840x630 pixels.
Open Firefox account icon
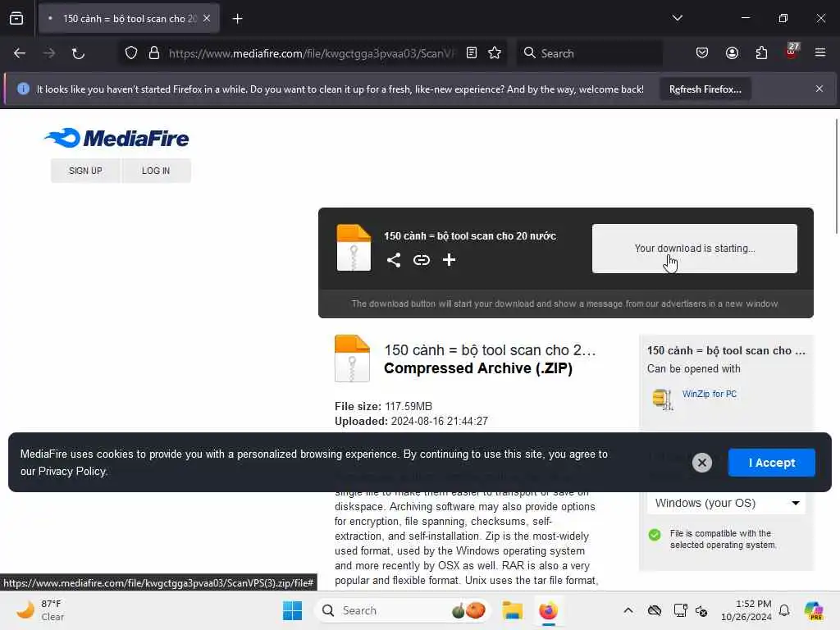click(732, 53)
